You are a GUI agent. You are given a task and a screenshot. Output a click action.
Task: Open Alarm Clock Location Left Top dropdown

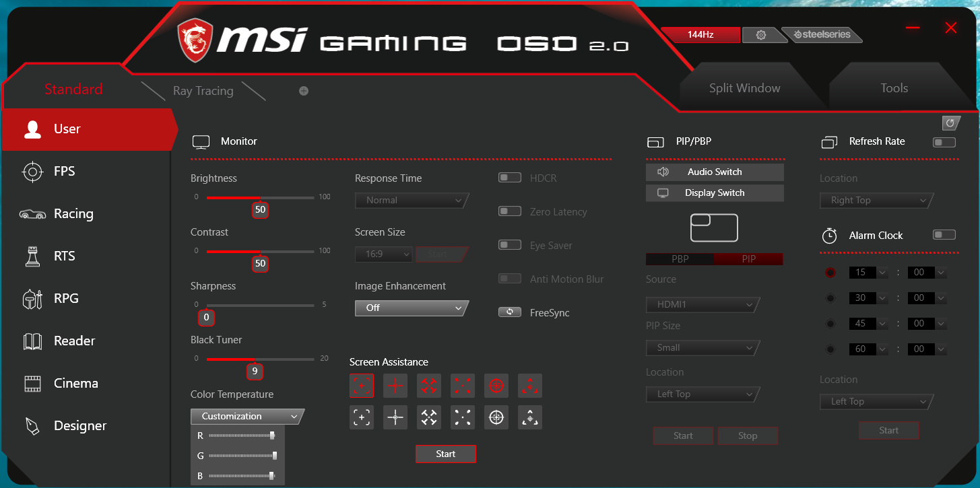(x=876, y=402)
